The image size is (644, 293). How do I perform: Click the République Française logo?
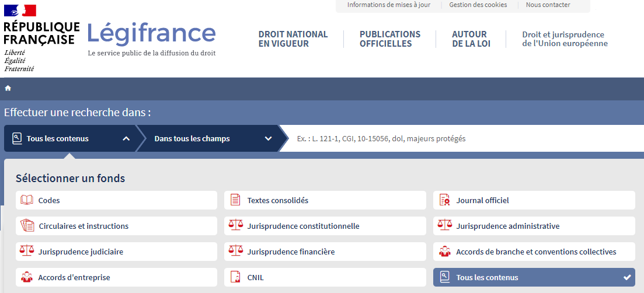pos(41,38)
